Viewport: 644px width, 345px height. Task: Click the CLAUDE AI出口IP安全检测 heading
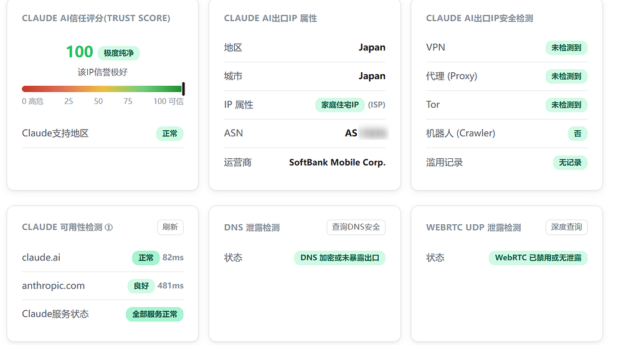click(480, 18)
